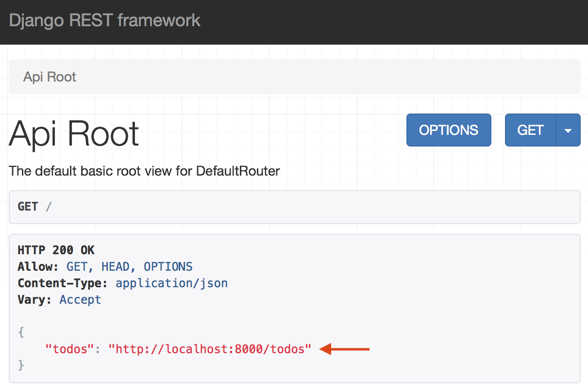Follow the http://localhost:8000/todos link
This screenshot has height=392, width=588.
pyautogui.click(x=210, y=349)
